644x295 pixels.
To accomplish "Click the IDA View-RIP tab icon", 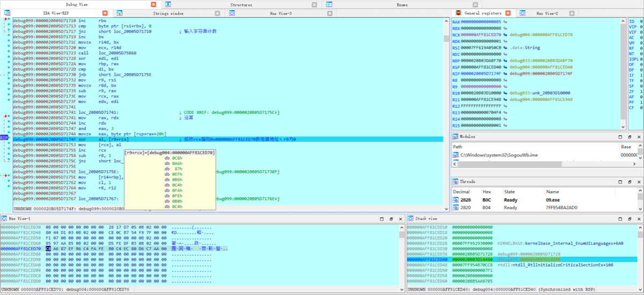I will [7, 12].
